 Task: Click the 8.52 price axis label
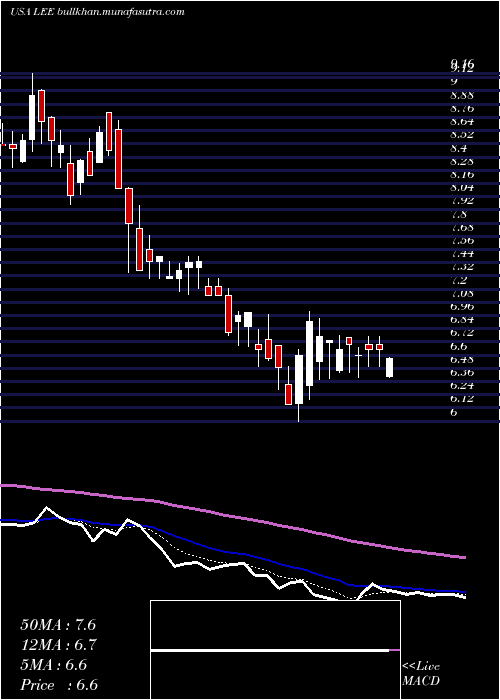coord(462,135)
